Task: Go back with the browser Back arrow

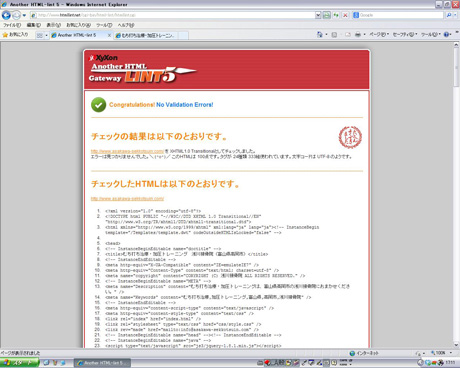Action: tap(6, 15)
